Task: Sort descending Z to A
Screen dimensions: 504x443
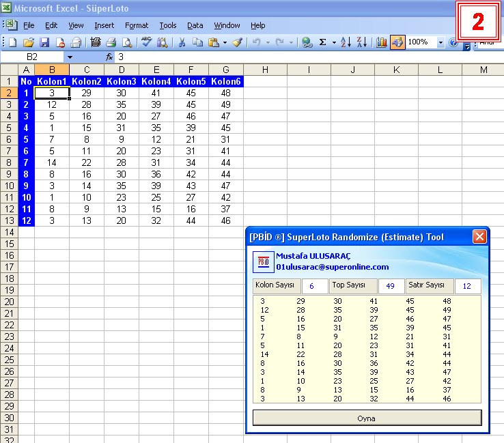Action: 361,42
